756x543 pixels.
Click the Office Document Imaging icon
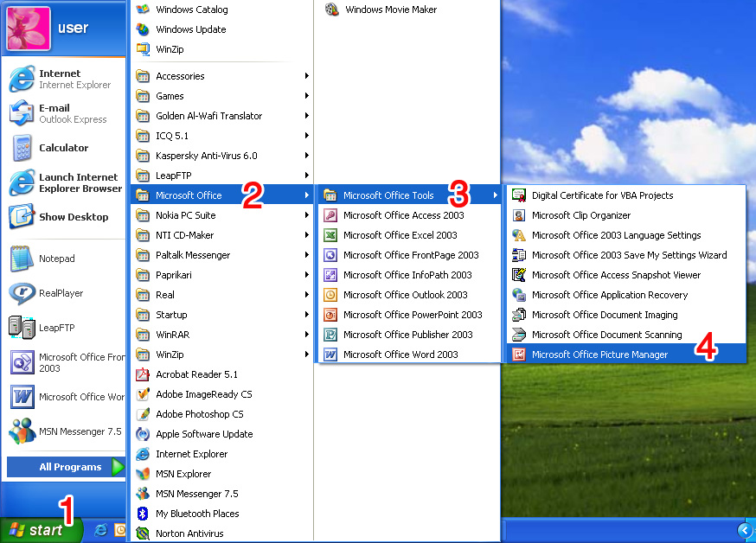(x=519, y=315)
